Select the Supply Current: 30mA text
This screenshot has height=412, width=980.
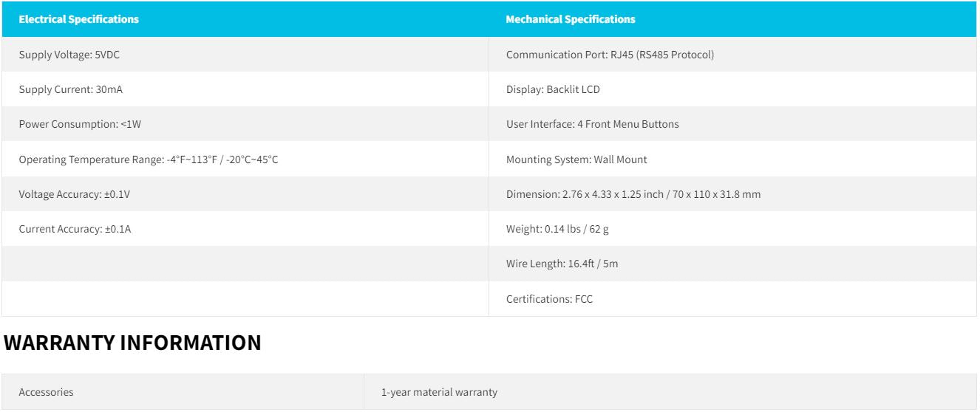coord(71,89)
